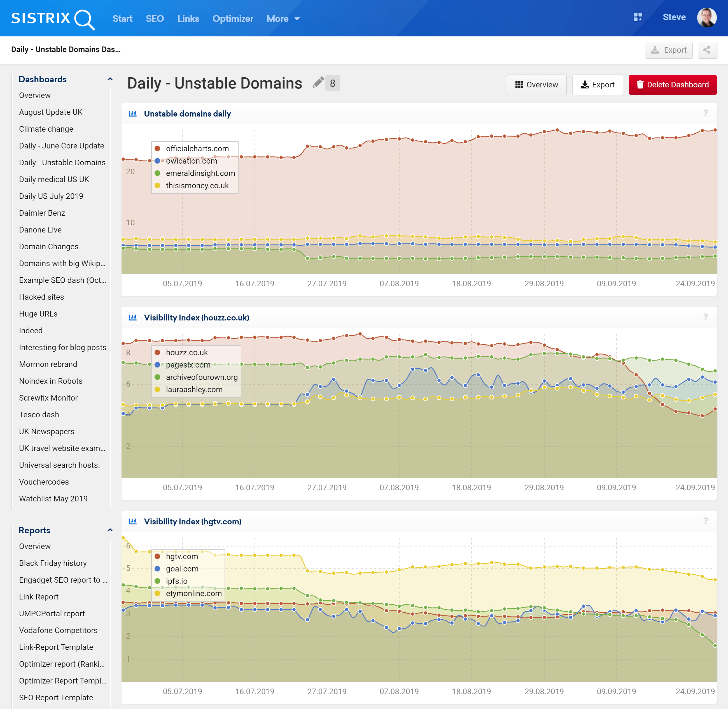Screen dimensions: 728x709
Task: Open help for hgtv.com visibility widget
Action: click(x=705, y=521)
